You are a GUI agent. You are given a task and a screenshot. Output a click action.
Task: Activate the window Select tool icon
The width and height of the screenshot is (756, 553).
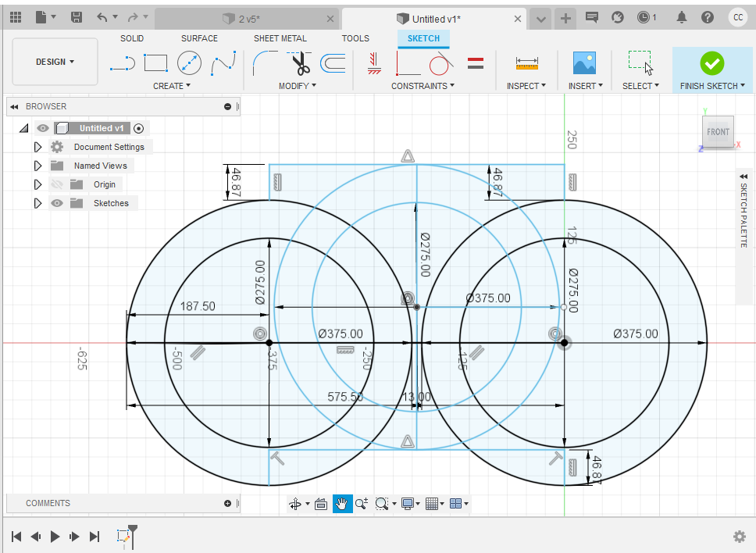click(x=640, y=63)
